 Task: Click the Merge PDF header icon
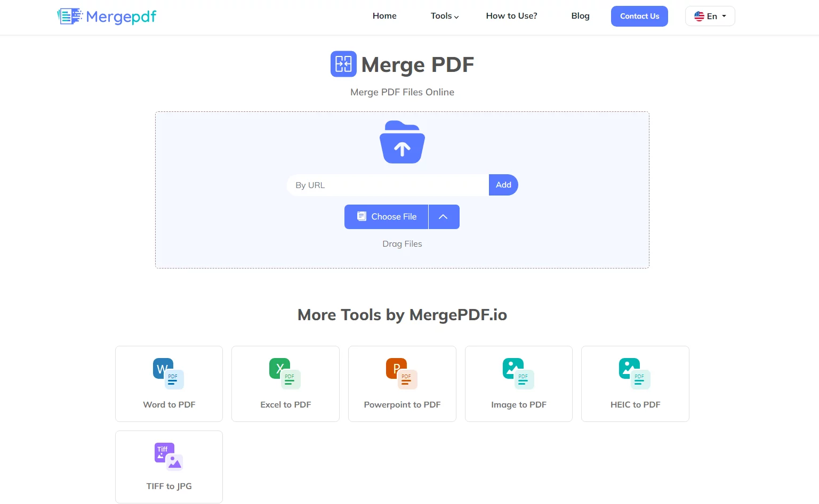(x=343, y=63)
